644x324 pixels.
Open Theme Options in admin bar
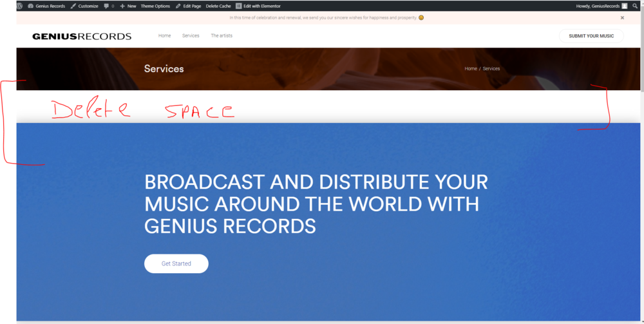(155, 6)
